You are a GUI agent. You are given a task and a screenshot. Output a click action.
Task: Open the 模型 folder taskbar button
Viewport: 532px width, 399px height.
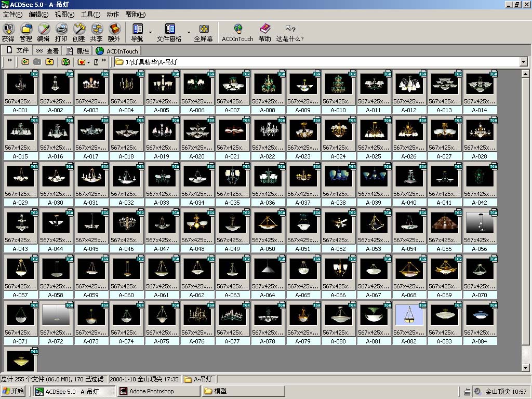point(243,391)
